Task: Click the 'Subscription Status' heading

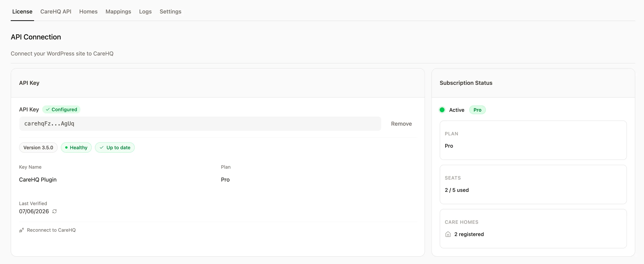Action: point(466,83)
